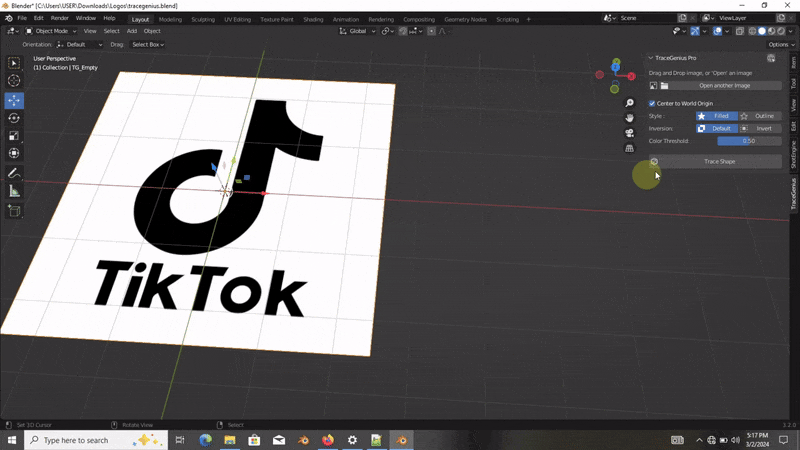800x450 pixels.
Task: Open the Render menu
Action: pos(60,18)
